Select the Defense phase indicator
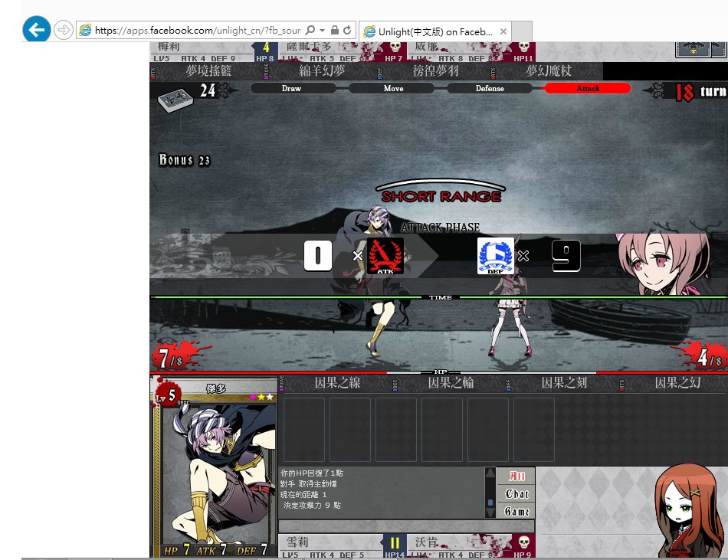The width and height of the screenshot is (728, 560). click(490, 88)
